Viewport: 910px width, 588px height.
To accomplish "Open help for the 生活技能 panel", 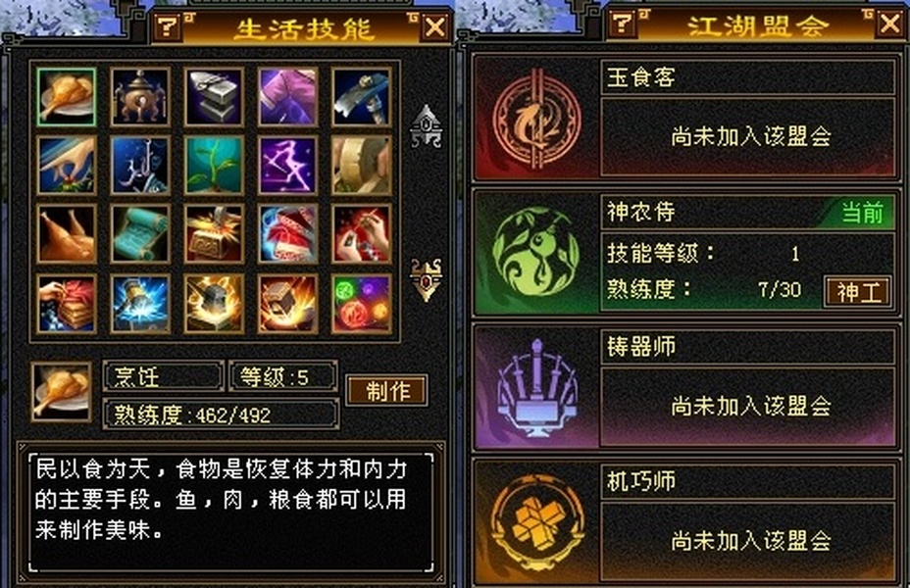I will click(x=168, y=26).
